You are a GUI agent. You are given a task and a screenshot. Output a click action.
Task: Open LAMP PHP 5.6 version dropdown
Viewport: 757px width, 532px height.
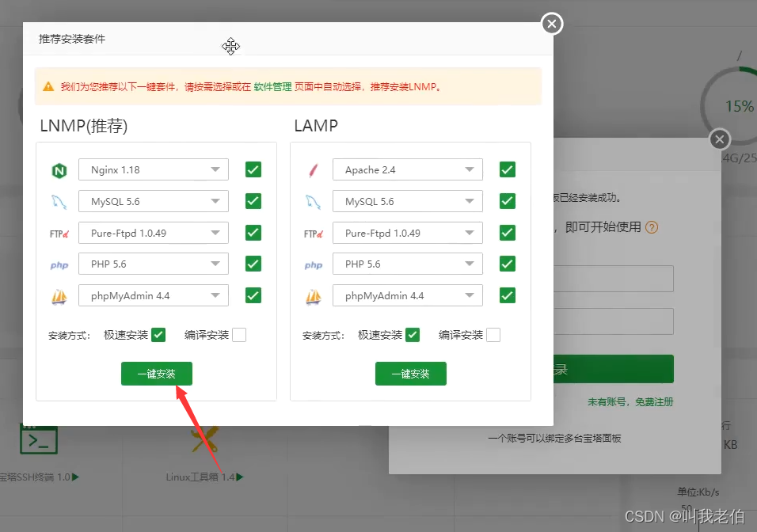408,264
